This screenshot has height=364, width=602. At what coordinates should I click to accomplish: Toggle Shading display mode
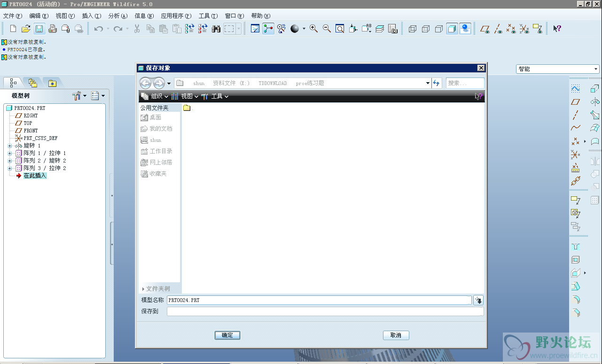click(x=452, y=29)
